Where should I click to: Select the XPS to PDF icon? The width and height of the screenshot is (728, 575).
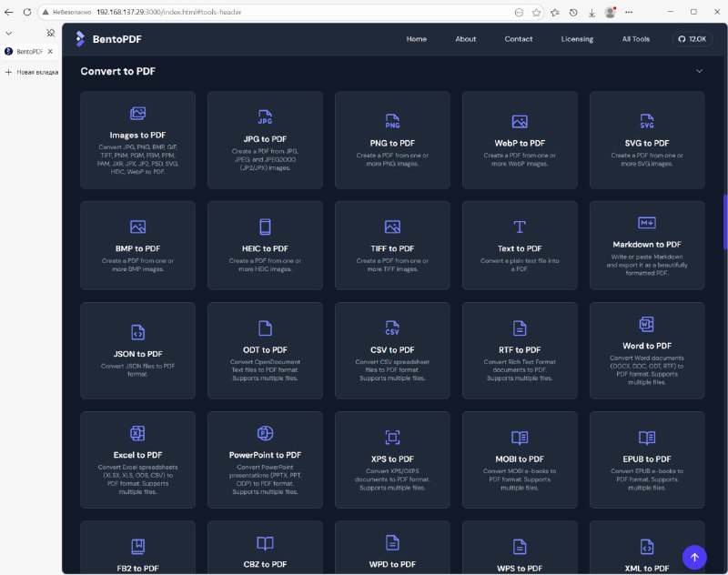pos(392,438)
